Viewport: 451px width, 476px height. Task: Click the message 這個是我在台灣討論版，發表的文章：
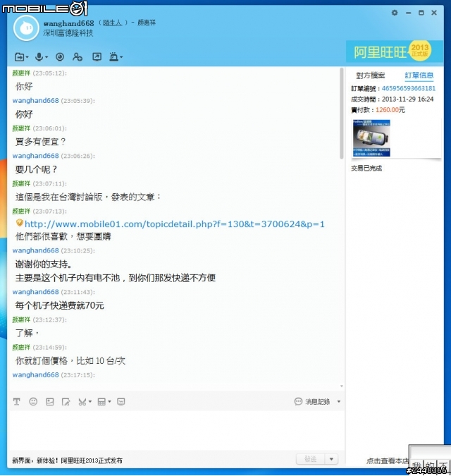(88, 197)
